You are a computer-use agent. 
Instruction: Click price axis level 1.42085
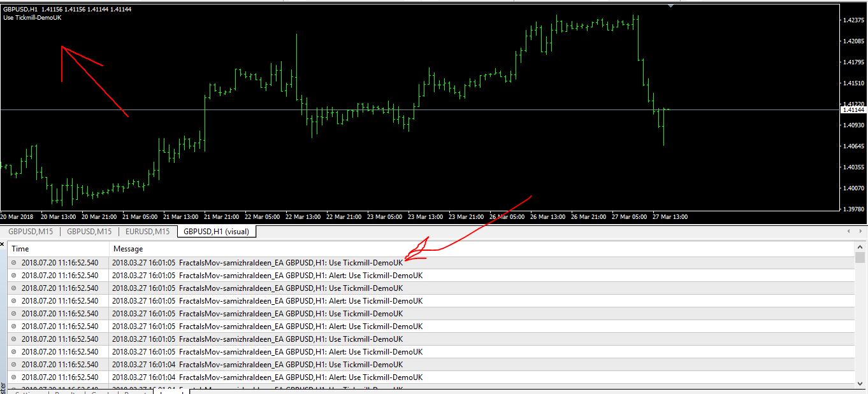pyautogui.click(x=853, y=41)
